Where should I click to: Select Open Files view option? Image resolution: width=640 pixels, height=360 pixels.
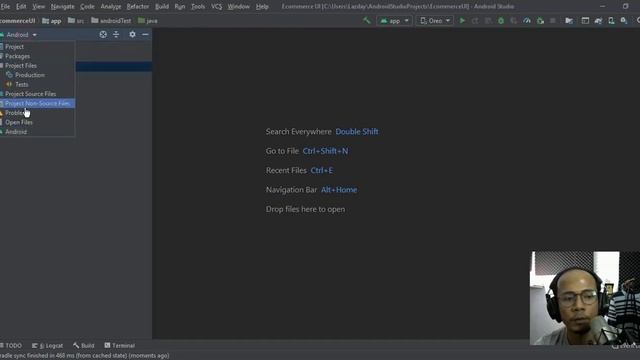tap(37, 122)
